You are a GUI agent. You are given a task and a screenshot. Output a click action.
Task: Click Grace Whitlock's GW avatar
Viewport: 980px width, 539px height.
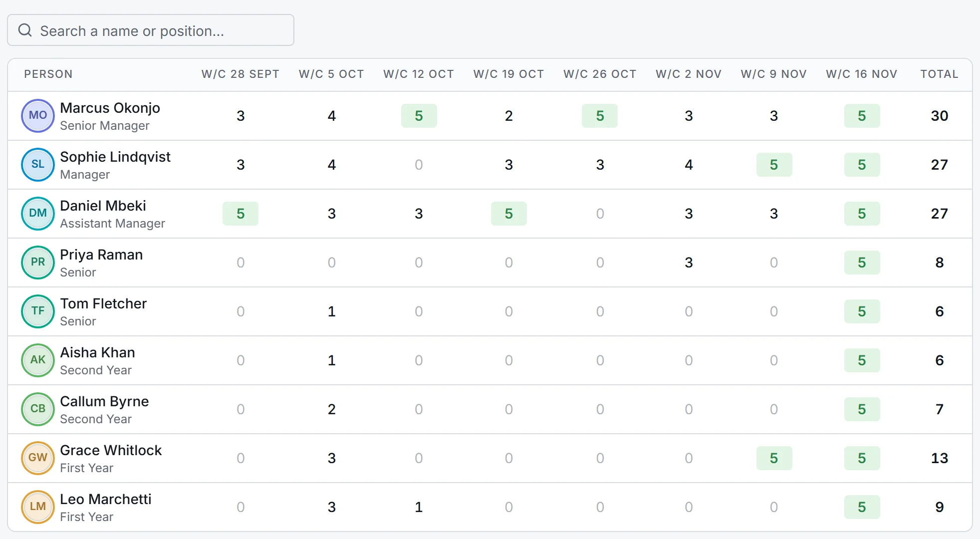point(38,458)
